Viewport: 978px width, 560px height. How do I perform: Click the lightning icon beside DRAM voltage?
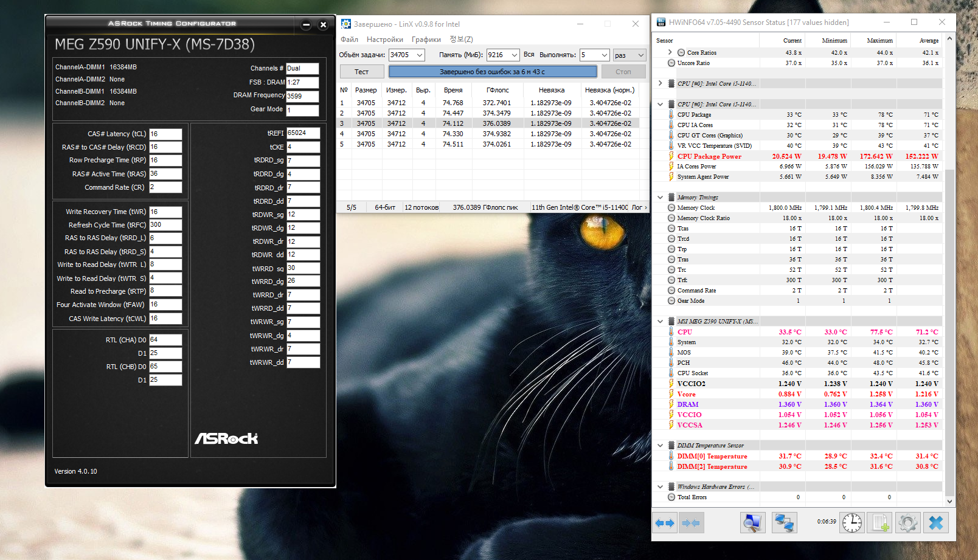click(671, 404)
